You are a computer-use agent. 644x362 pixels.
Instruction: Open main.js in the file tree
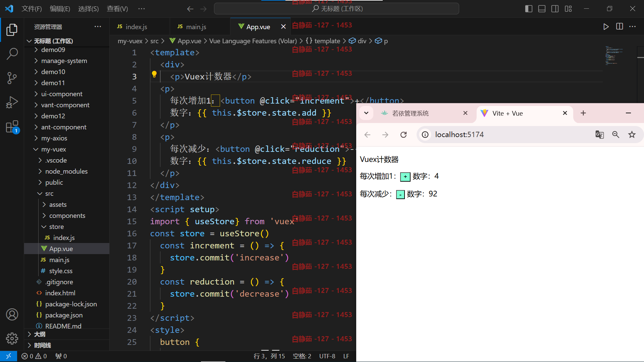click(59, 260)
